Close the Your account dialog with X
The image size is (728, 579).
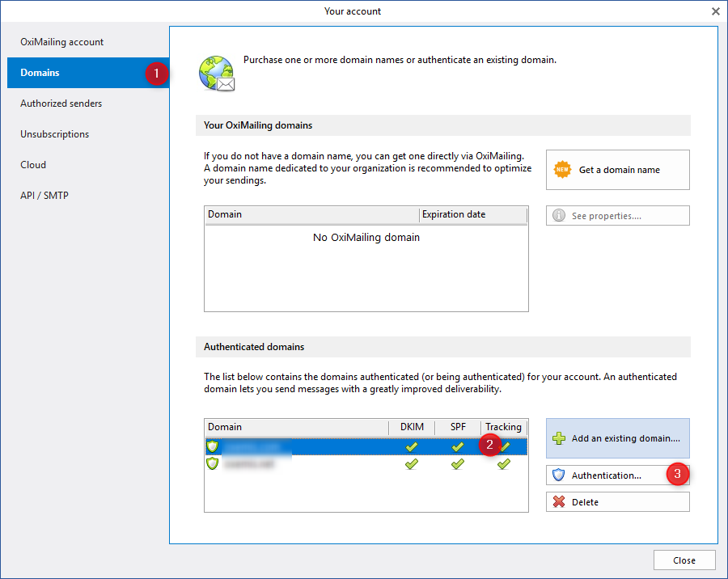pos(716,11)
